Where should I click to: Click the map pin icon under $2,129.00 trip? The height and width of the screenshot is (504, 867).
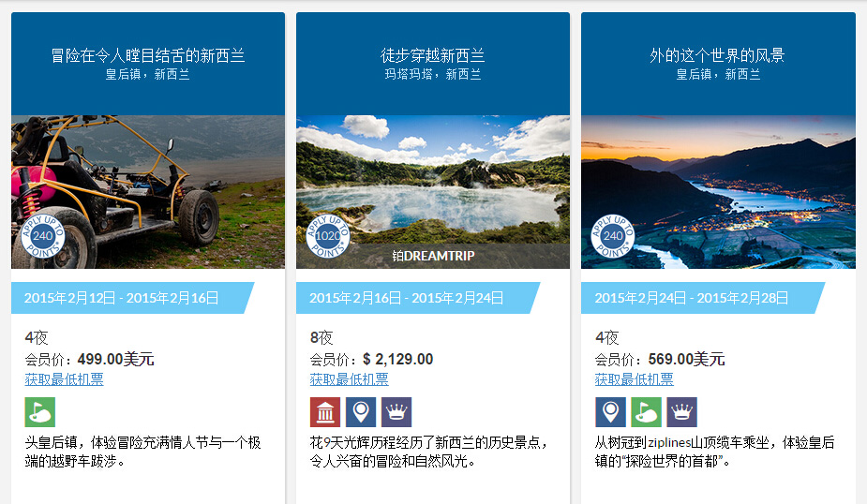361,412
